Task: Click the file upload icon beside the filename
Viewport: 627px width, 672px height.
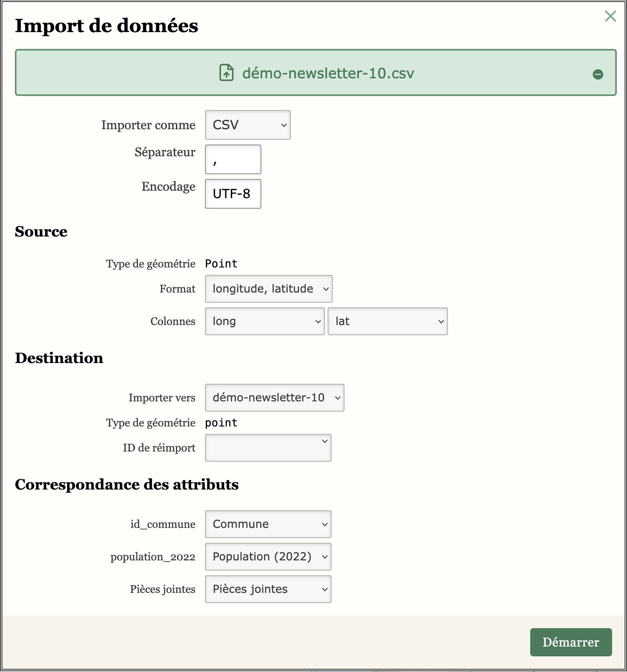Action: point(227,73)
